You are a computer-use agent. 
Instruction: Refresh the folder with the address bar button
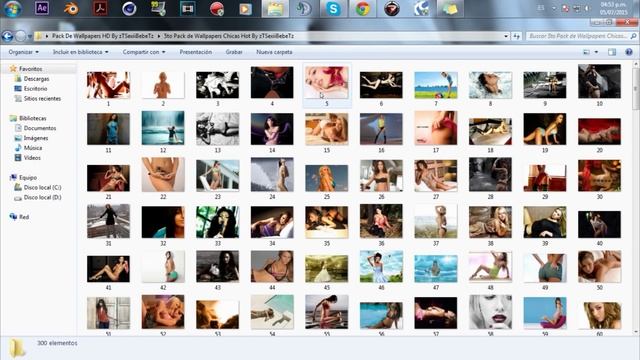point(516,36)
